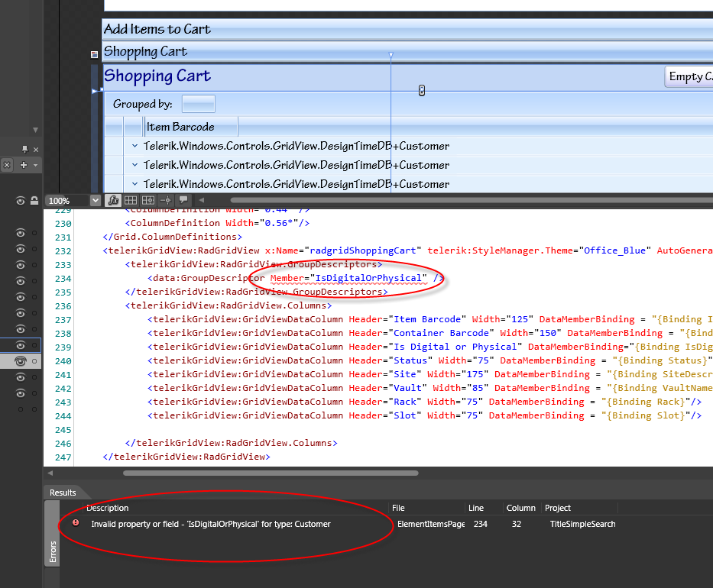Click ElementItemsPage file cell in the error row
Screen dimensions: 713x588
point(430,524)
